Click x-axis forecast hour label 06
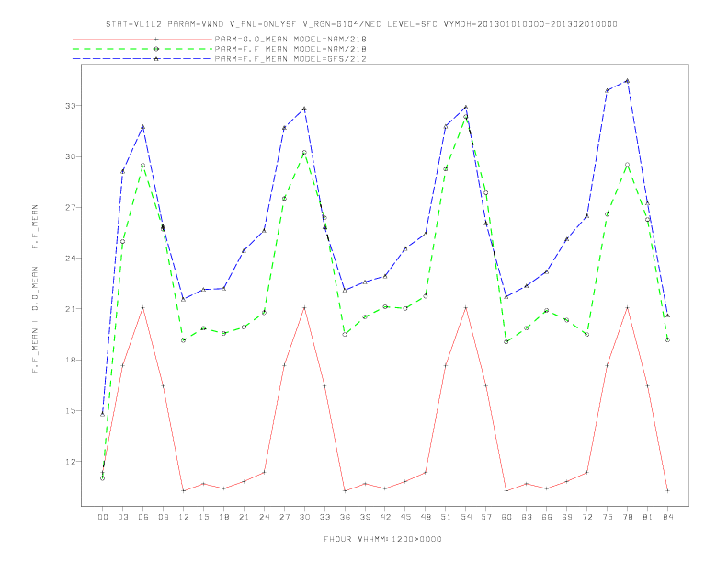The image size is (728, 563). [143, 517]
